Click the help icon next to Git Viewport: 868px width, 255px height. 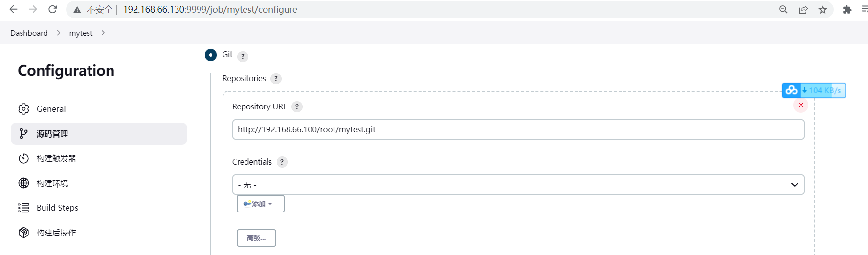coord(243,56)
